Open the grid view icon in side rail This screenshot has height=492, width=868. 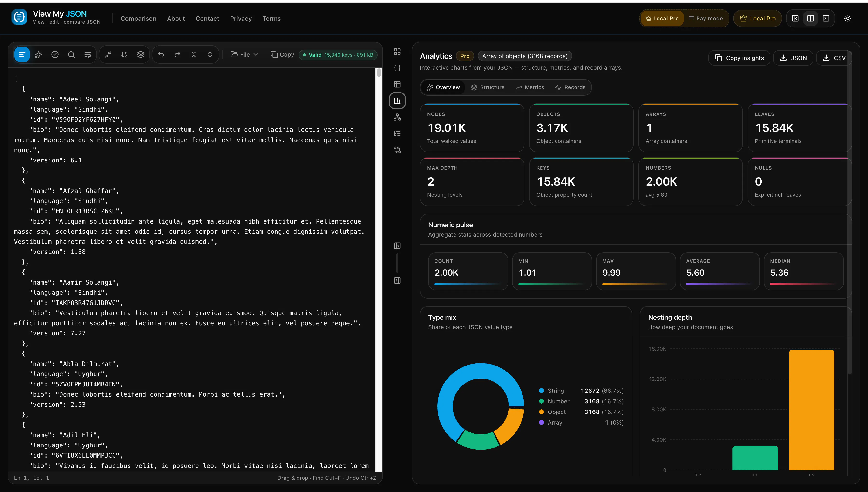397,51
